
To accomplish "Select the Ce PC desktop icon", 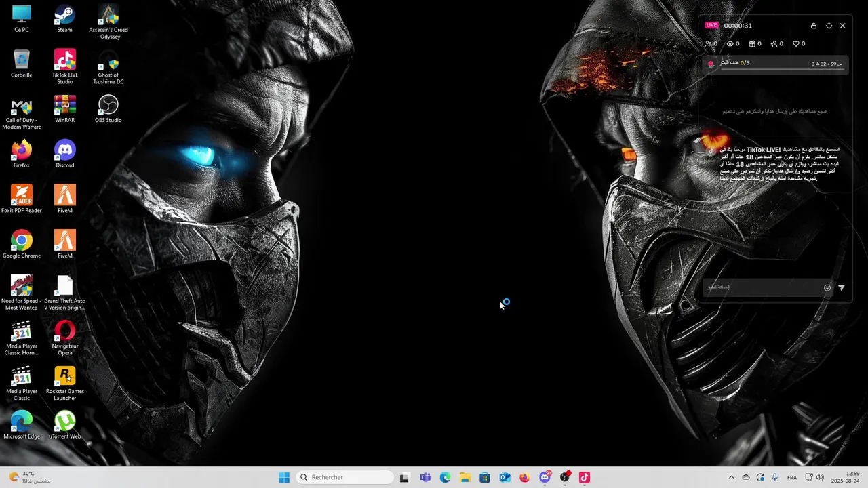I will point(22,18).
